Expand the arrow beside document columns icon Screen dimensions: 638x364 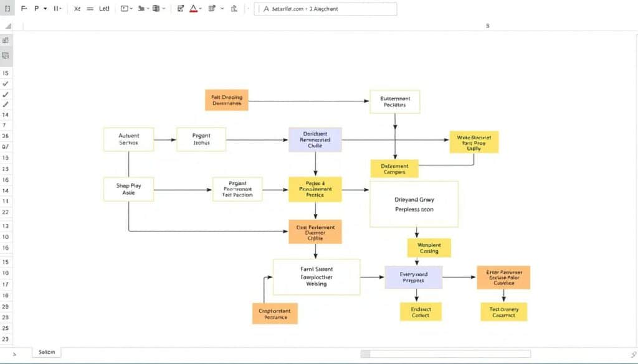[164, 9]
